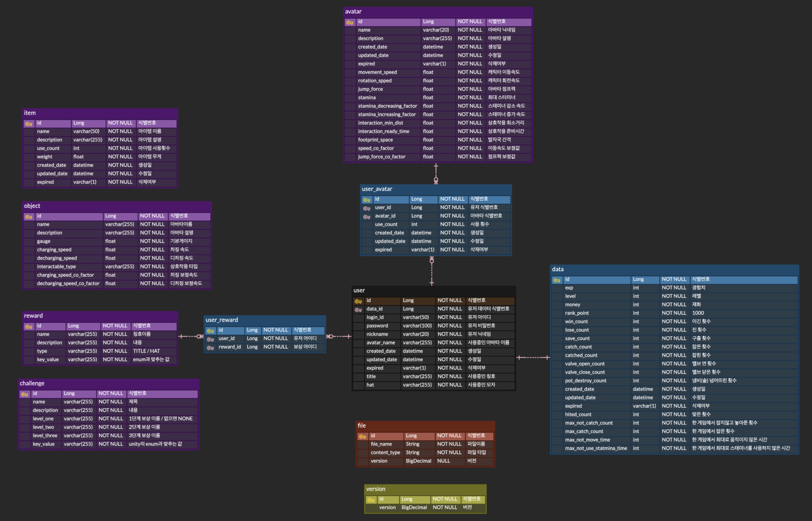The width and height of the screenshot is (812, 521).
Task: Click the NULL cell of file version row
Action: [443, 461]
